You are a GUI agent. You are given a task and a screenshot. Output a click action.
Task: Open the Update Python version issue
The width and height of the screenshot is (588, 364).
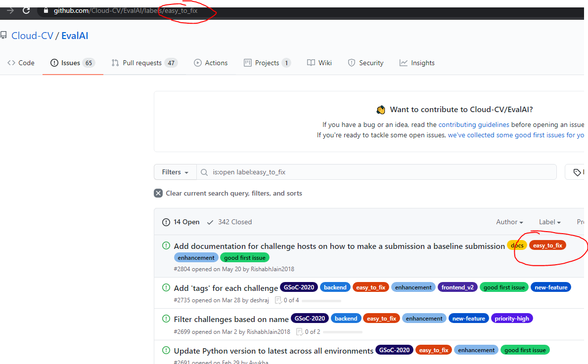click(x=273, y=351)
